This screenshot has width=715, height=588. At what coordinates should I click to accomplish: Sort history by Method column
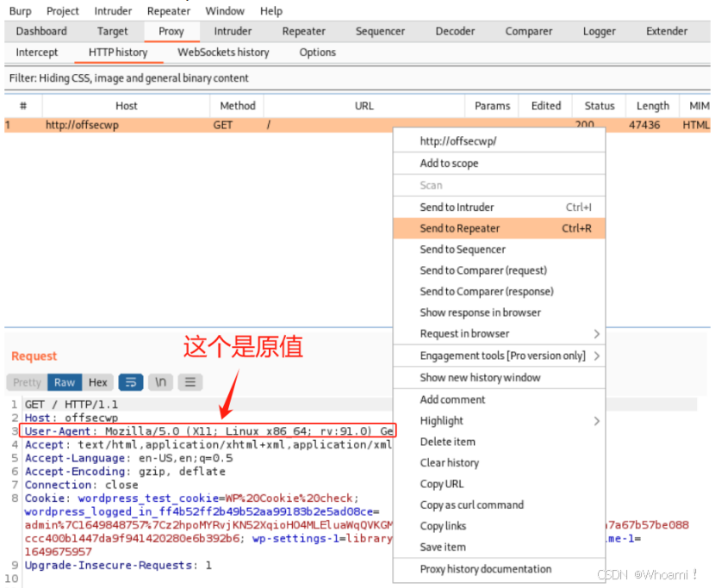tap(237, 106)
